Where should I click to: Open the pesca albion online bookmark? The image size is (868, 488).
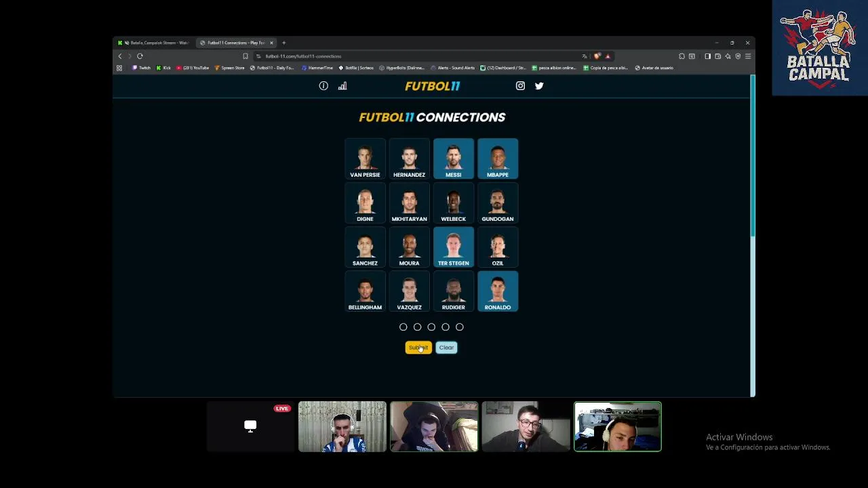point(554,68)
